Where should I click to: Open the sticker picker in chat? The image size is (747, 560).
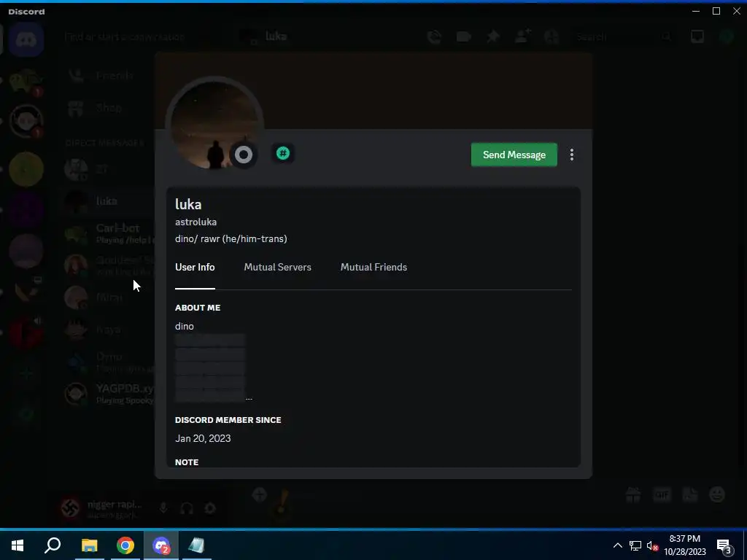tap(690, 495)
